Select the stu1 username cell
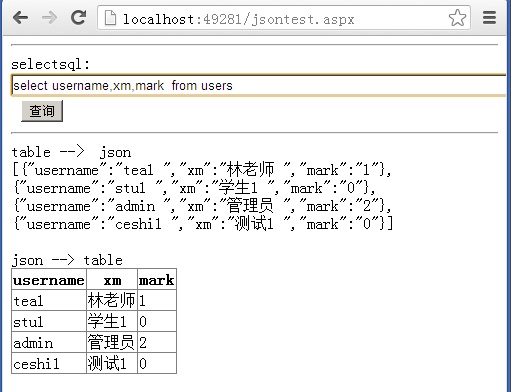 click(49, 321)
